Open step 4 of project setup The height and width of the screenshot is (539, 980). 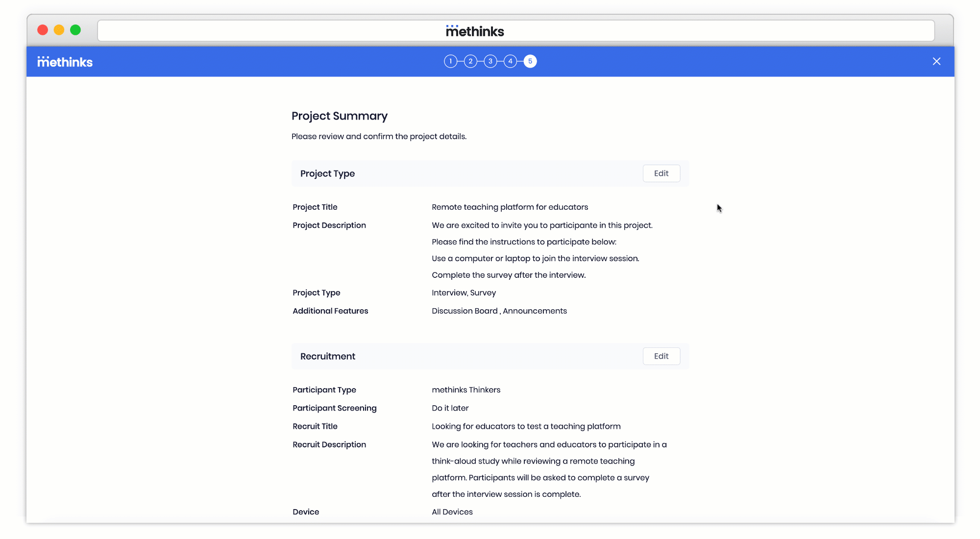[510, 61]
